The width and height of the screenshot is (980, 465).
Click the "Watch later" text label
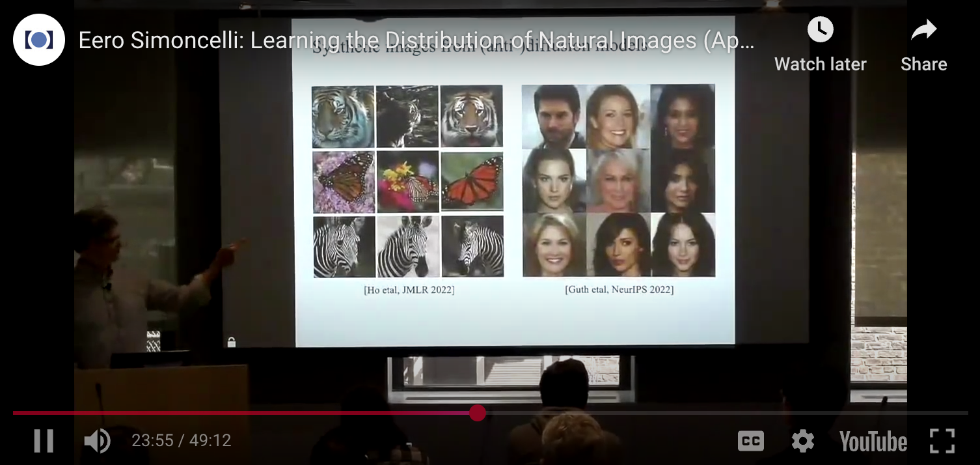coord(820,64)
